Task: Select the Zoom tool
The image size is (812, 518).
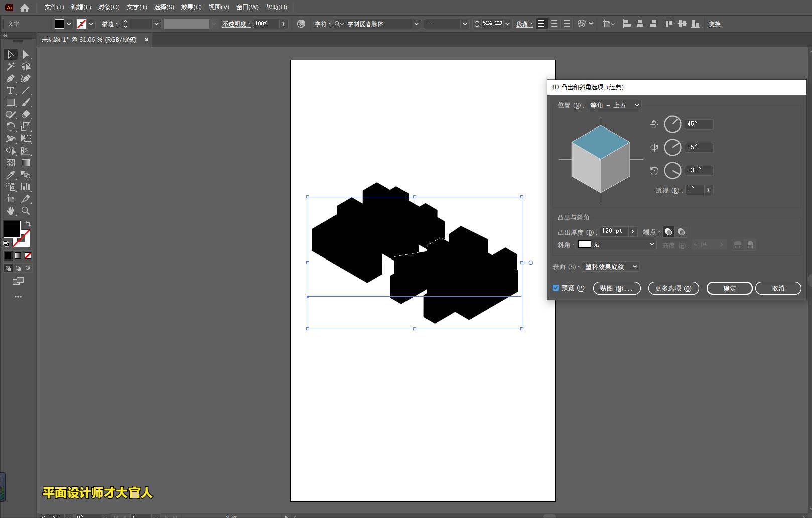Action: (26, 211)
